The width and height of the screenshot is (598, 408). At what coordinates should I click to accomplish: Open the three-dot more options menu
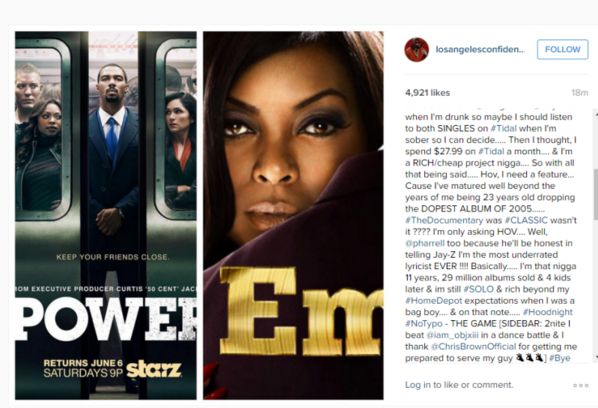point(580,386)
